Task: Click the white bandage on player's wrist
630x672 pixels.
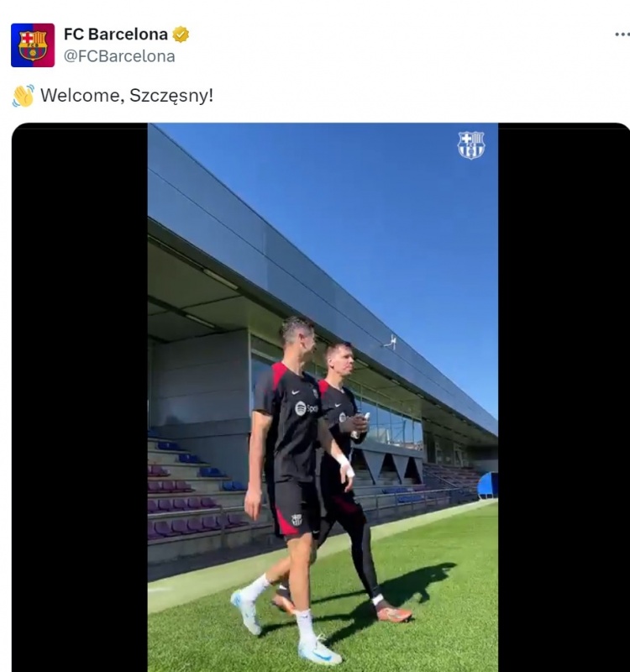Action: tap(345, 466)
